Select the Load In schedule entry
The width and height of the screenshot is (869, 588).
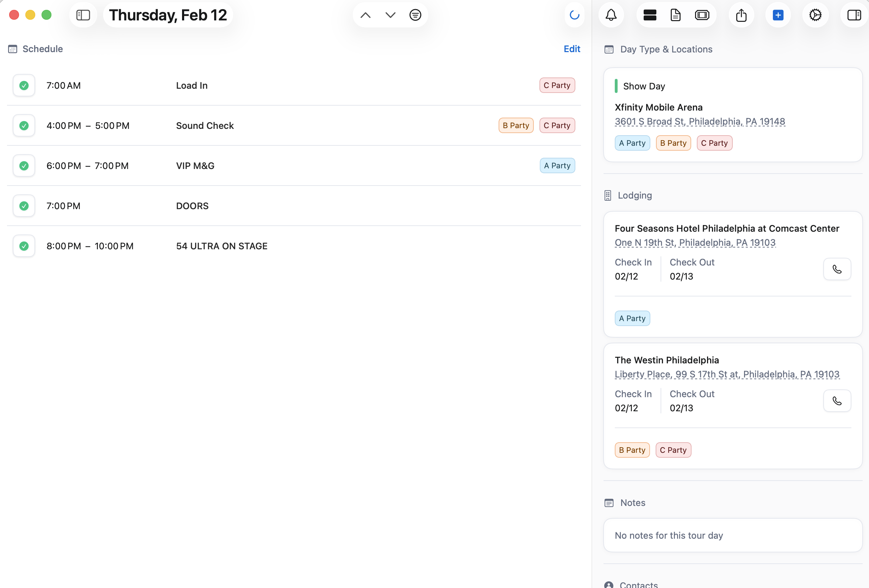294,86
